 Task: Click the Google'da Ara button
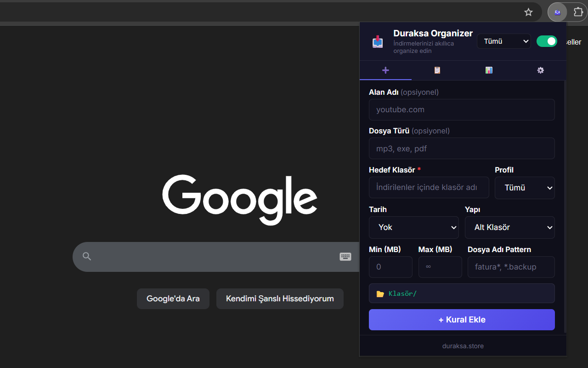tap(173, 299)
